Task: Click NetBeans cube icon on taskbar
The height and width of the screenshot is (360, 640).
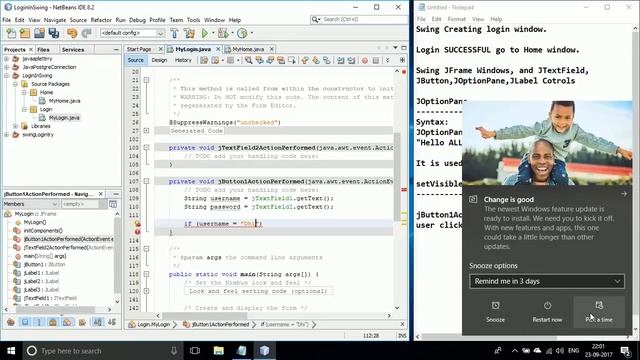Action: pos(264,351)
